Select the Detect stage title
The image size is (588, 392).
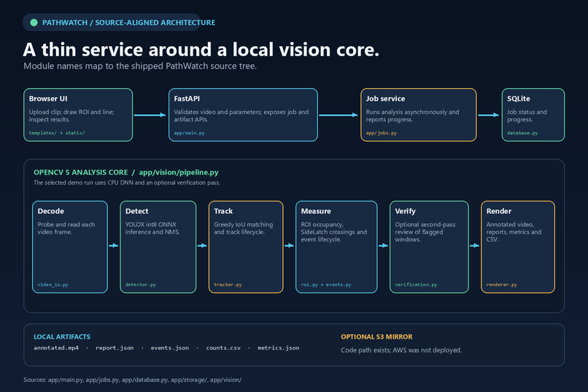tap(137, 211)
